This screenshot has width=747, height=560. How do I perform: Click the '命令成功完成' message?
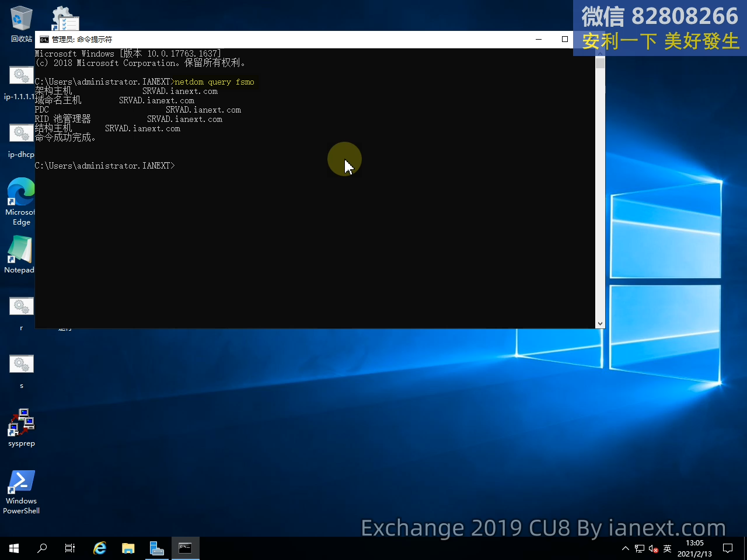pos(65,138)
